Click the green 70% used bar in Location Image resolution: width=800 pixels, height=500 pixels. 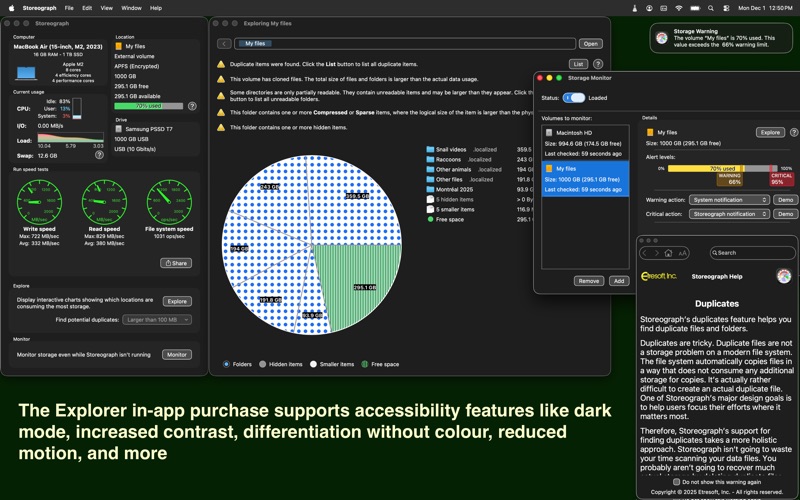[148, 106]
